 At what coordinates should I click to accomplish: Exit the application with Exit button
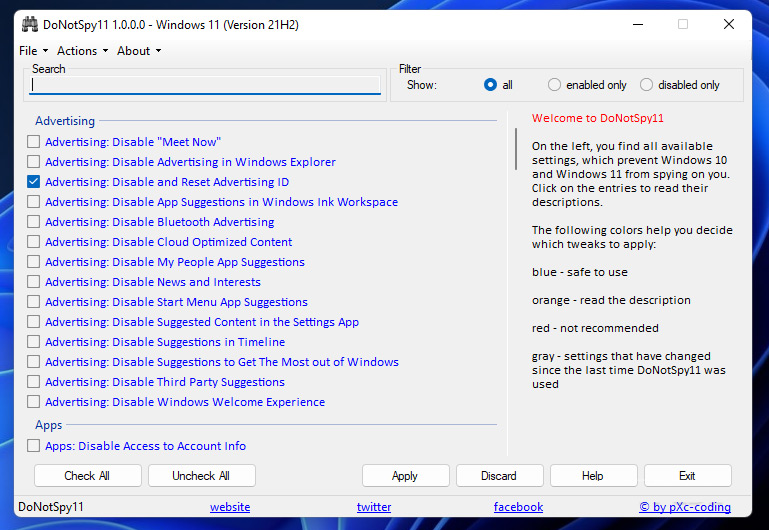688,476
